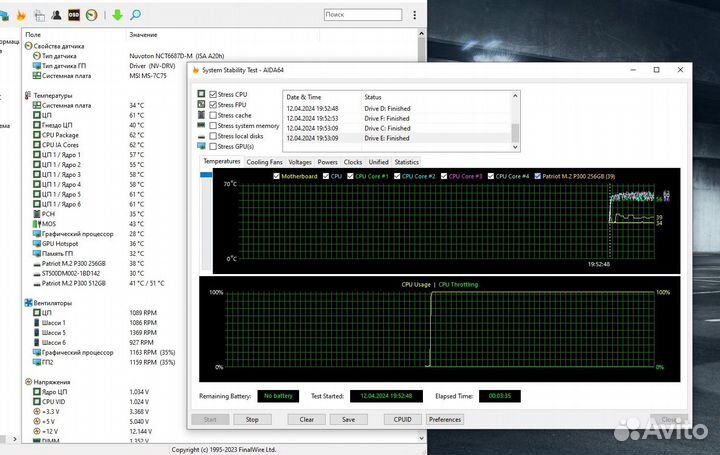Switch to the Statistics tab
Image resolution: width=720 pixels, height=455 pixels.
pyautogui.click(x=406, y=162)
